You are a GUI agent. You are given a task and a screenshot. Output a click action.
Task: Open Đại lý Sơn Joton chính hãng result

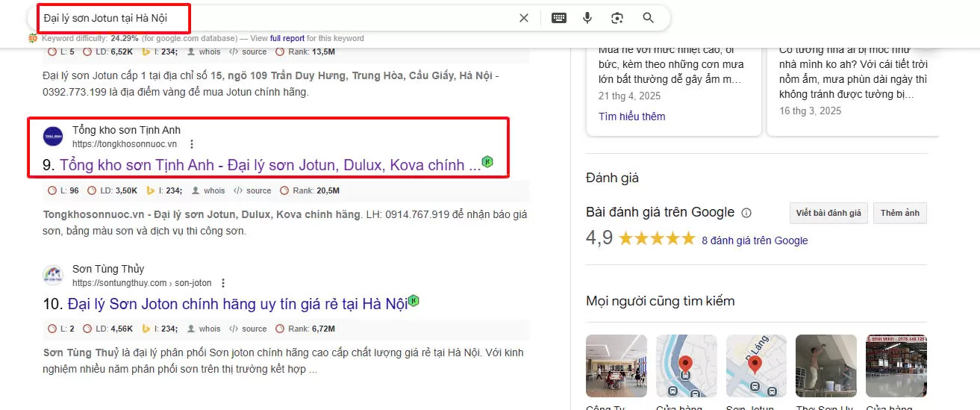[x=237, y=304]
